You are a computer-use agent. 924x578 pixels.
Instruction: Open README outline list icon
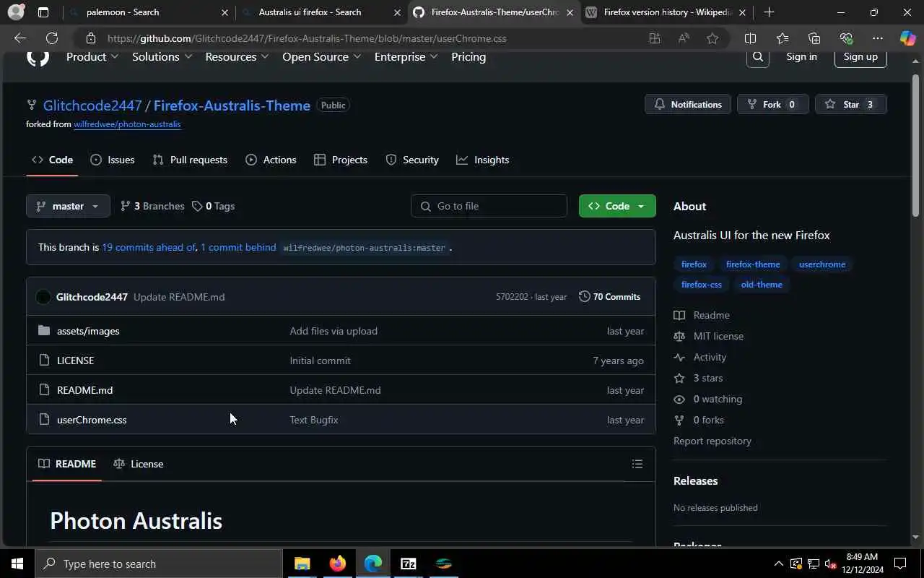[637, 464]
